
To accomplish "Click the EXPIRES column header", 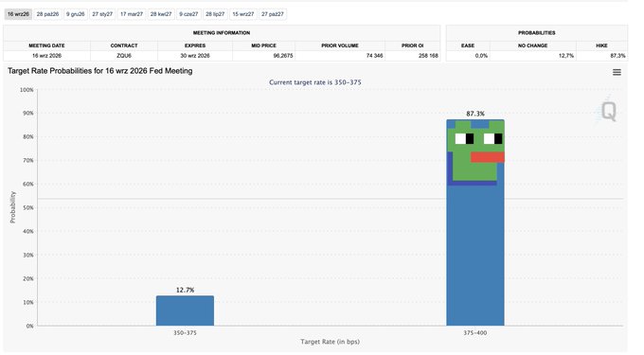I will (x=195, y=45).
